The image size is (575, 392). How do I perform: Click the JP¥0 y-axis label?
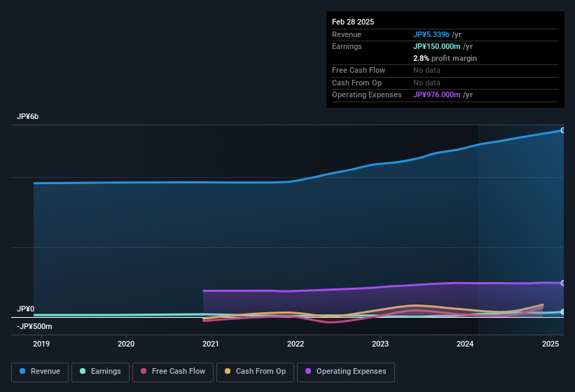(25, 309)
